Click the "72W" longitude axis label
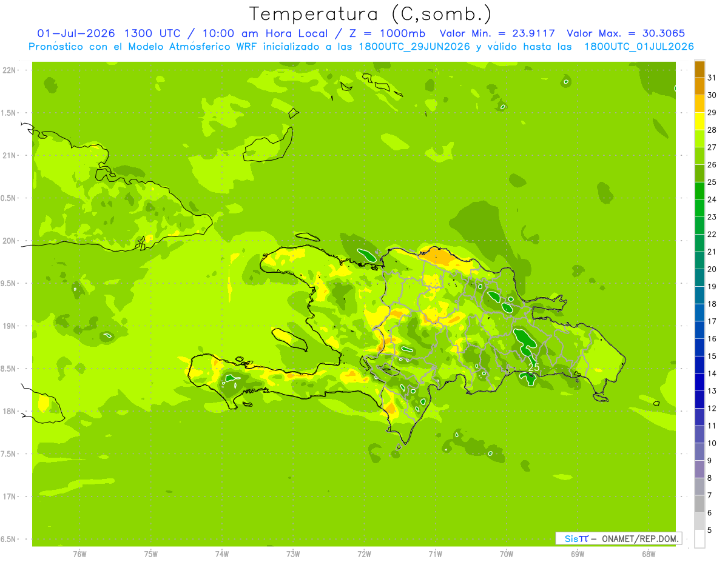The width and height of the screenshot is (728, 562). pos(364,554)
